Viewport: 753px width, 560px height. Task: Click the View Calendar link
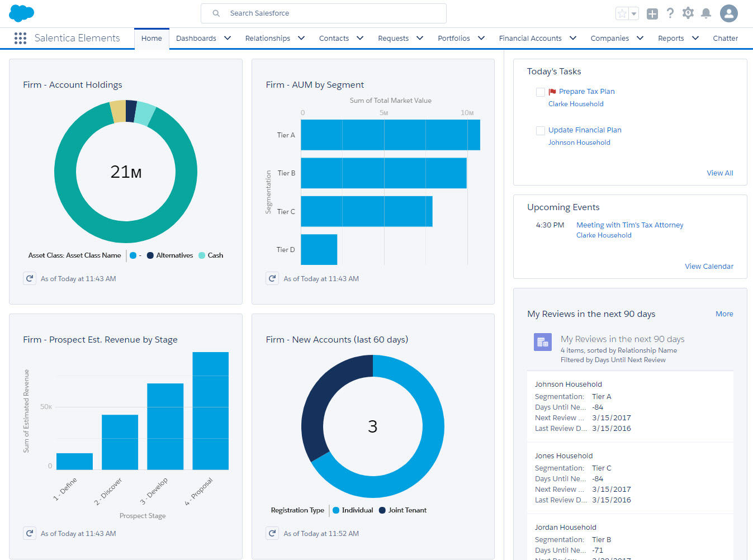pos(709,266)
